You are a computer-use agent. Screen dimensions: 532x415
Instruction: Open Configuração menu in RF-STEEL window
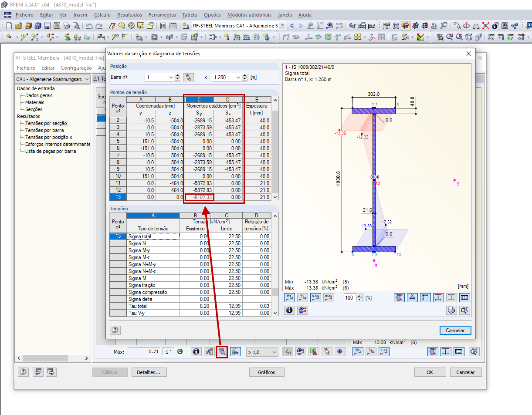(76, 68)
